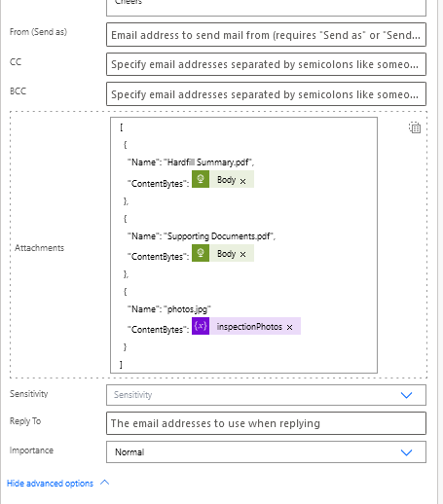Click the photos.jpg name text
The image size is (443, 504).
click(187, 309)
